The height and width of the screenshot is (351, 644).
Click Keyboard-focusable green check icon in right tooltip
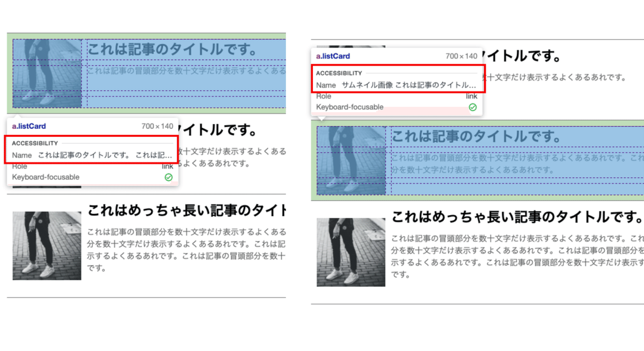coord(472,107)
